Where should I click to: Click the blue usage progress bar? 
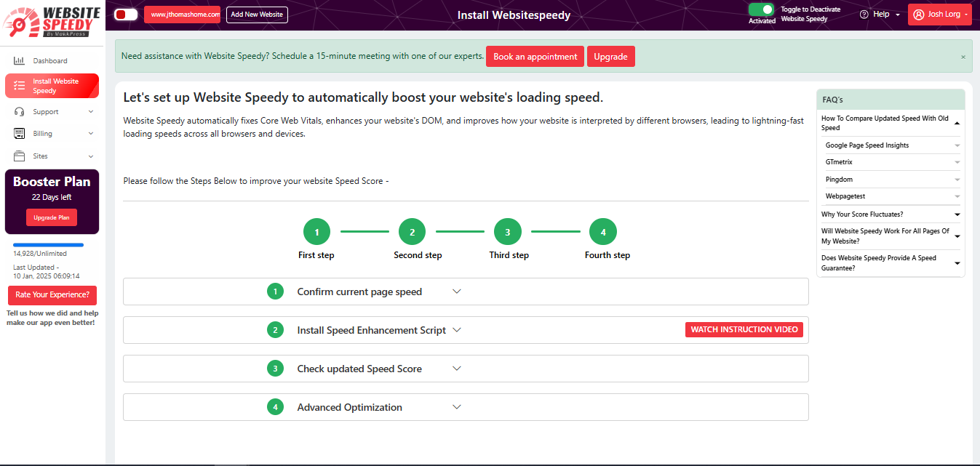pos(48,245)
